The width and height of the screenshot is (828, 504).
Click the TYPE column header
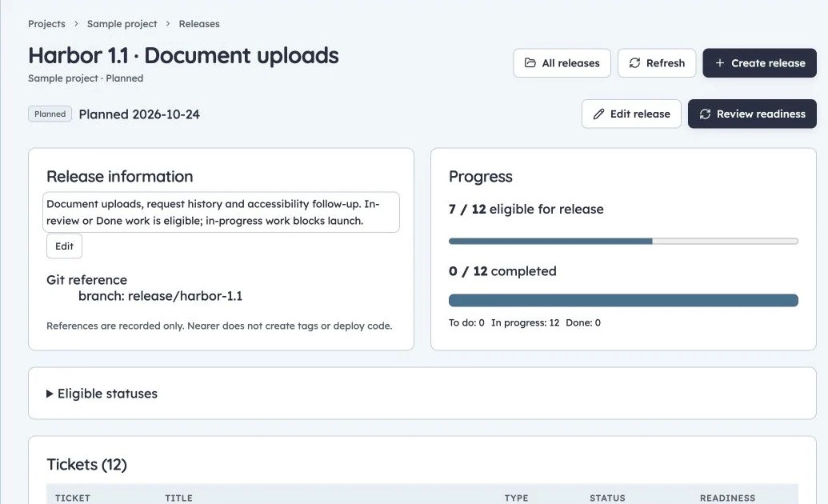(x=517, y=498)
